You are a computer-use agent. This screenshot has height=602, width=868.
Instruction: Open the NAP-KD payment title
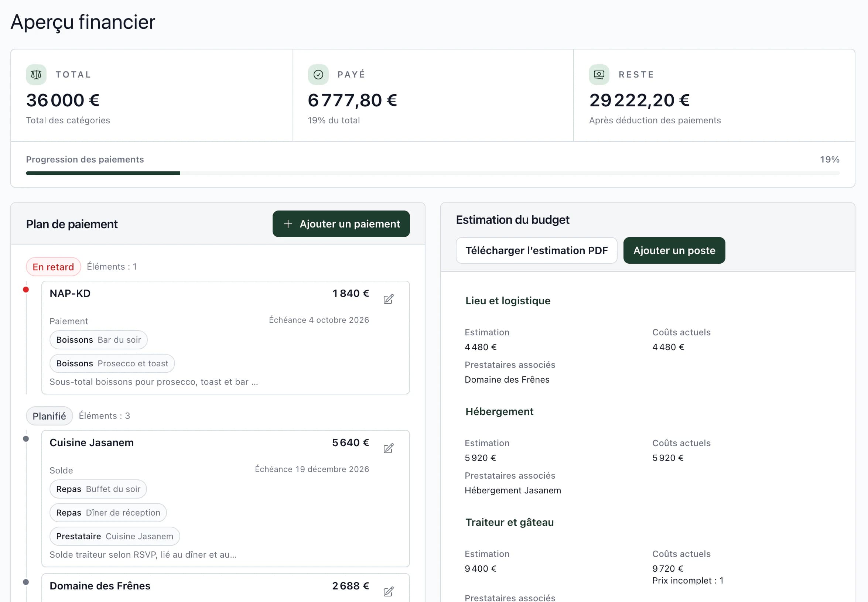click(x=70, y=294)
